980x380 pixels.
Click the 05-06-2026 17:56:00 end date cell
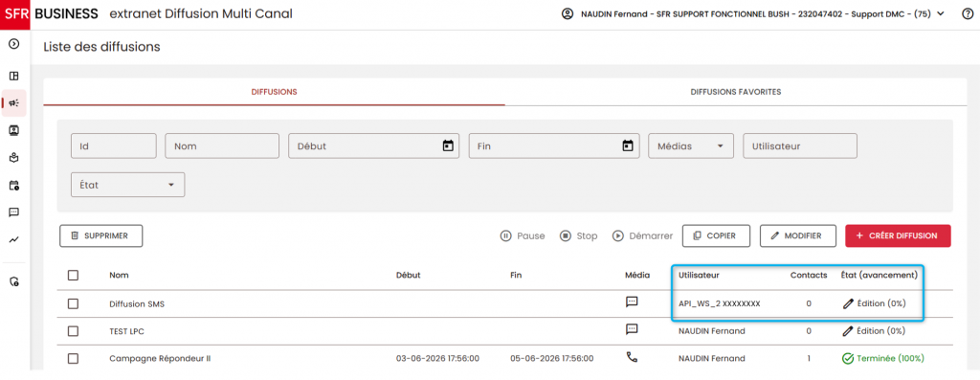pos(552,359)
